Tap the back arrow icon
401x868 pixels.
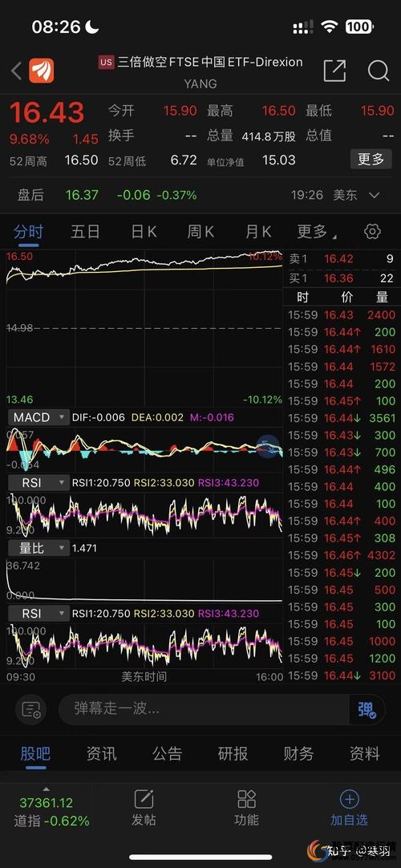(x=17, y=71)
